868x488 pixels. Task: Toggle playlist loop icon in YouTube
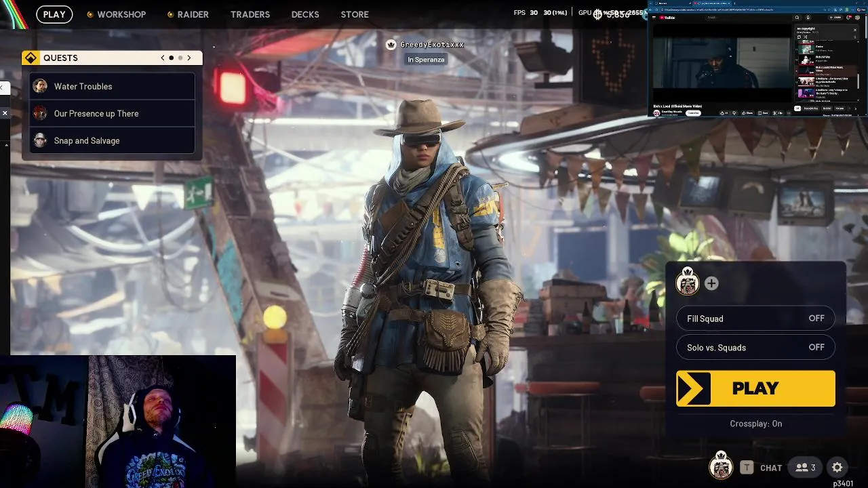(799, 37)
